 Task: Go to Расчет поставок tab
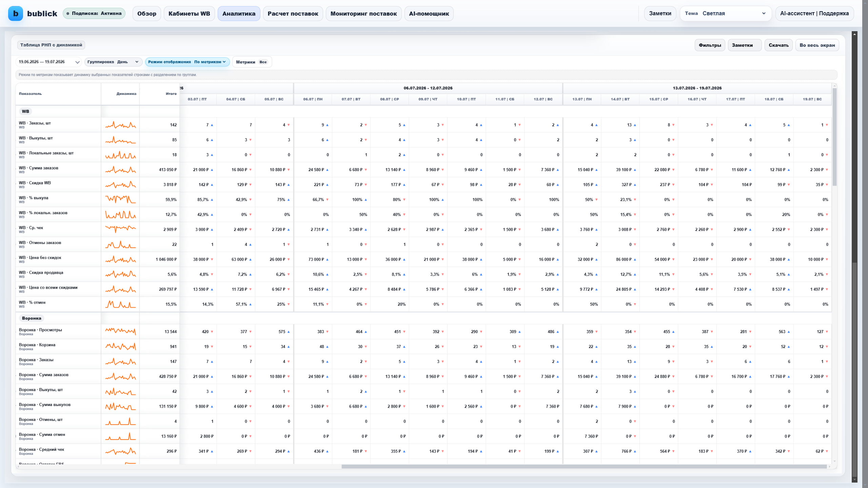click(293, 14)
